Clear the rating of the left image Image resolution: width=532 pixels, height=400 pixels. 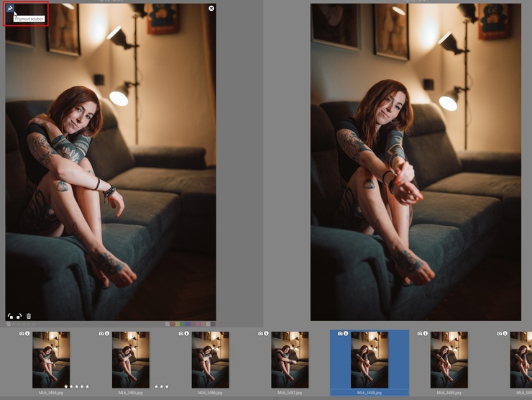[9, 324]
